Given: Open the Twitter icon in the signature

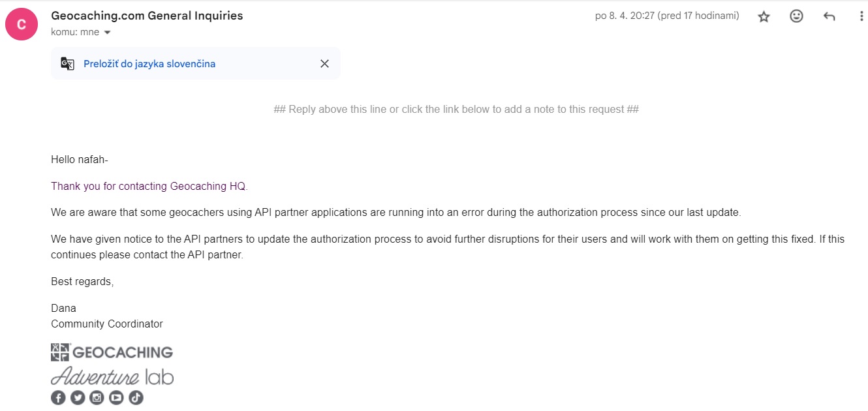Looking at the screenshot, I should (x=78, y=397).
